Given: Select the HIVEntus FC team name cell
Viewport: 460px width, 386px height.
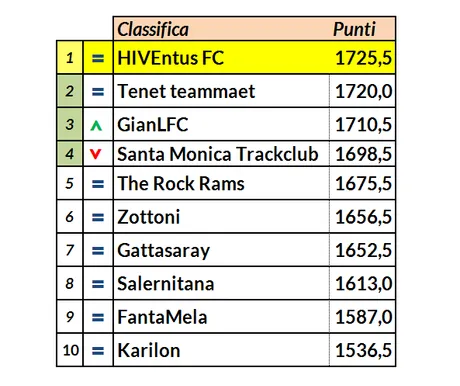Looking at the screenshot, I should coord(221,58).
